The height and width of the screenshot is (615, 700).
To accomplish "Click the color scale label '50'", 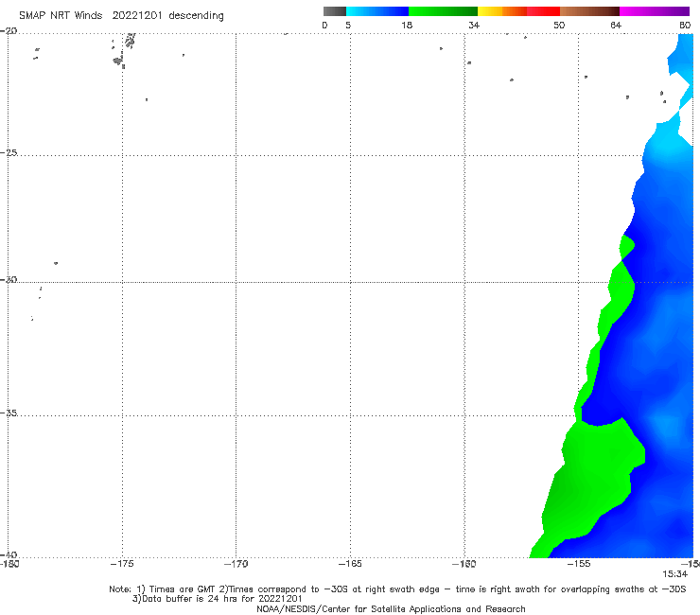I will (x=559, y=26).
